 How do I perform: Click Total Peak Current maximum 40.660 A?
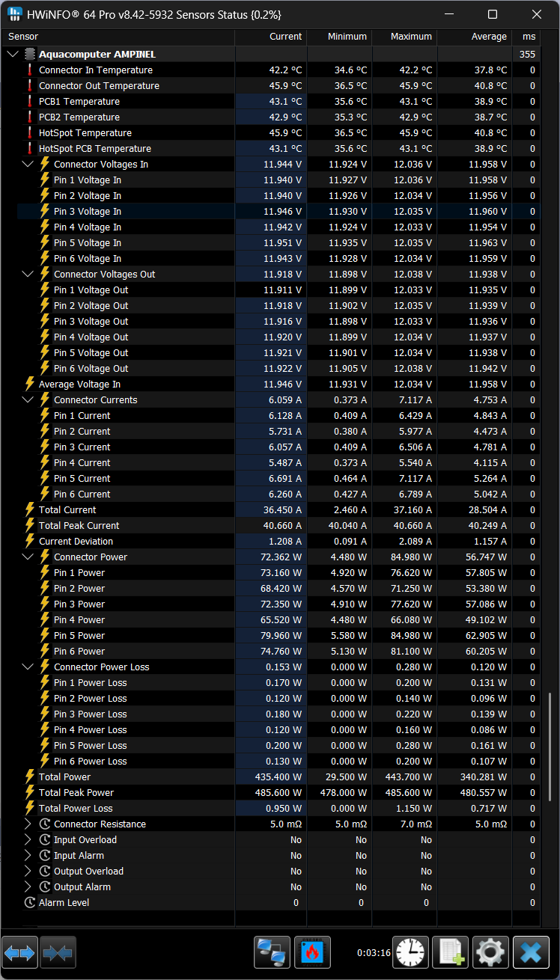coord(410,525)
